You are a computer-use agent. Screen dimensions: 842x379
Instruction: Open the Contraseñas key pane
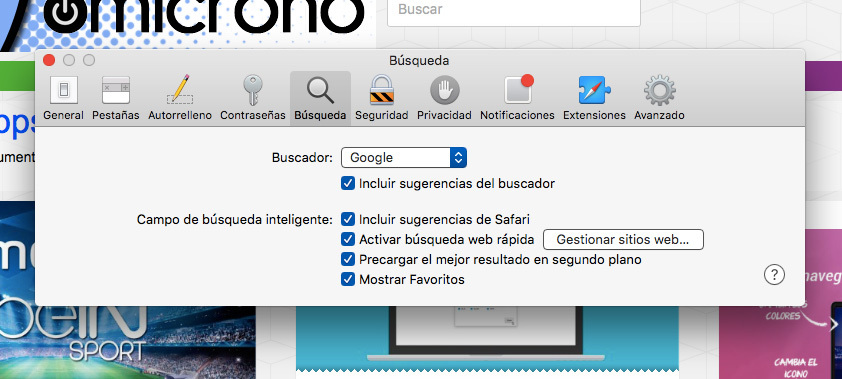click(x=252, y=98)
